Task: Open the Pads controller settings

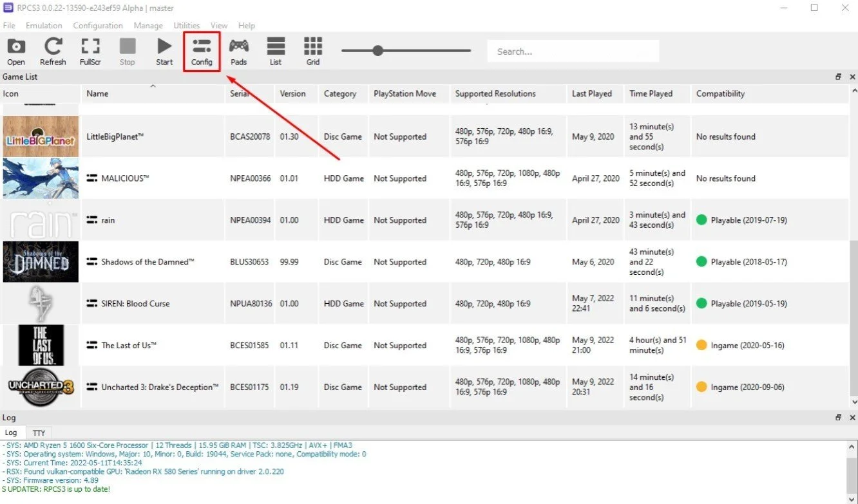Action: click(x=239, y=51)
